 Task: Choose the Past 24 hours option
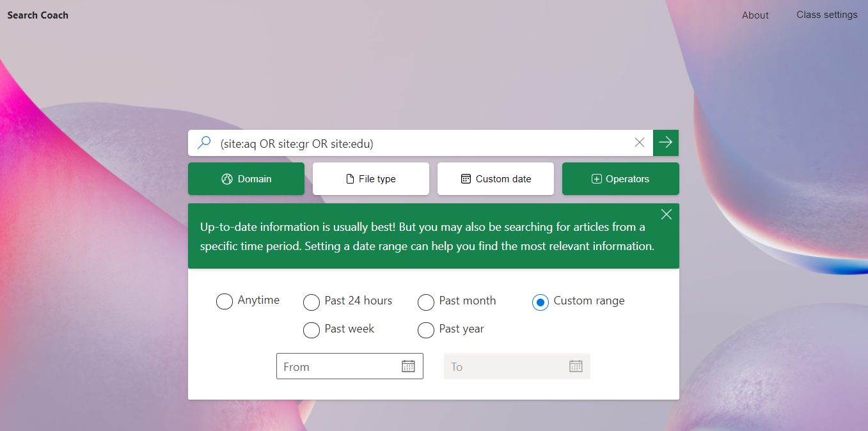(x=312, y=302)
